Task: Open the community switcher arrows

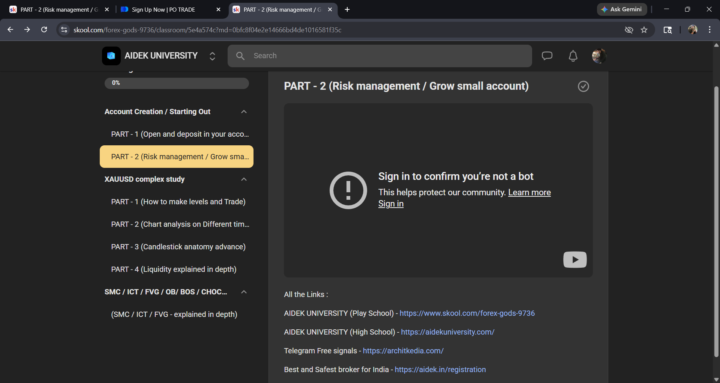Action: 212,56
